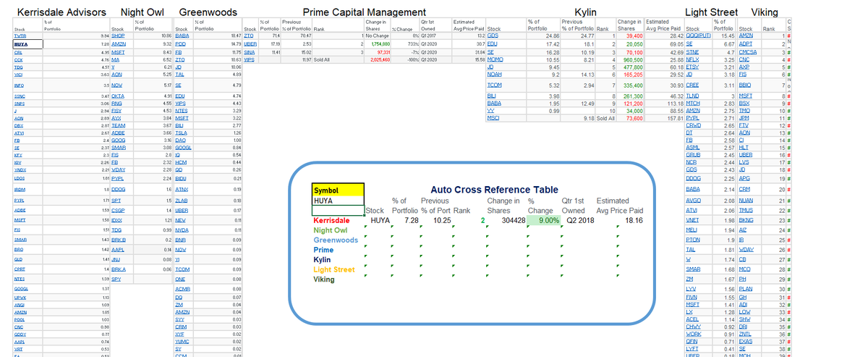This screenshot has width=868, height=357.
Task: Click the QQQ(PUT) link under Light Street
Action: tap(699, 35)
